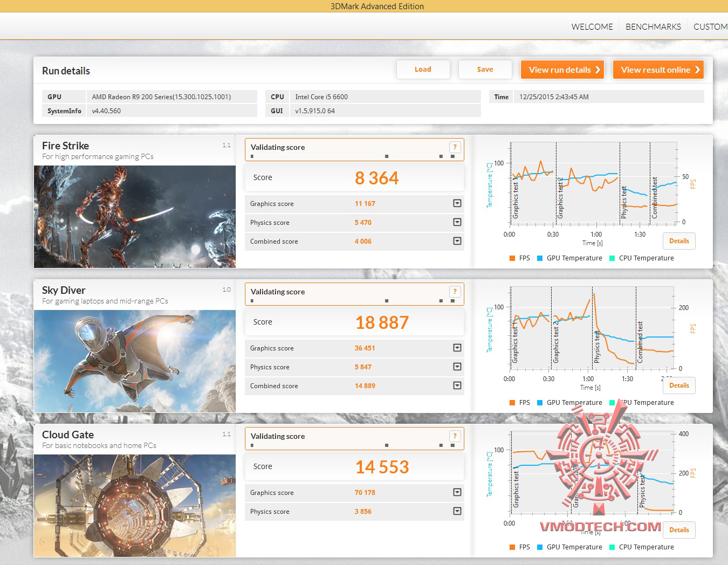Click Sky Diver score value 18 887
Viewport: 728px width, 565px height.
click(382, 322)
